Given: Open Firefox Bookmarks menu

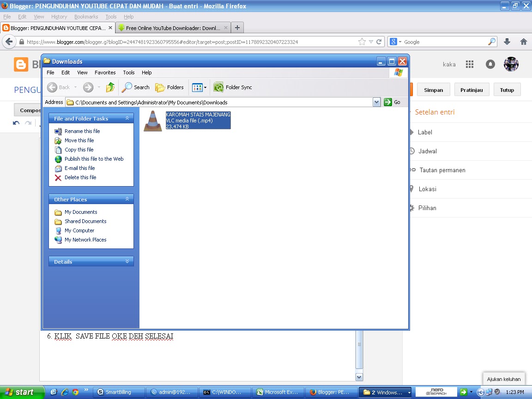Looking at the screenshot, I should (x=86, y=17).
